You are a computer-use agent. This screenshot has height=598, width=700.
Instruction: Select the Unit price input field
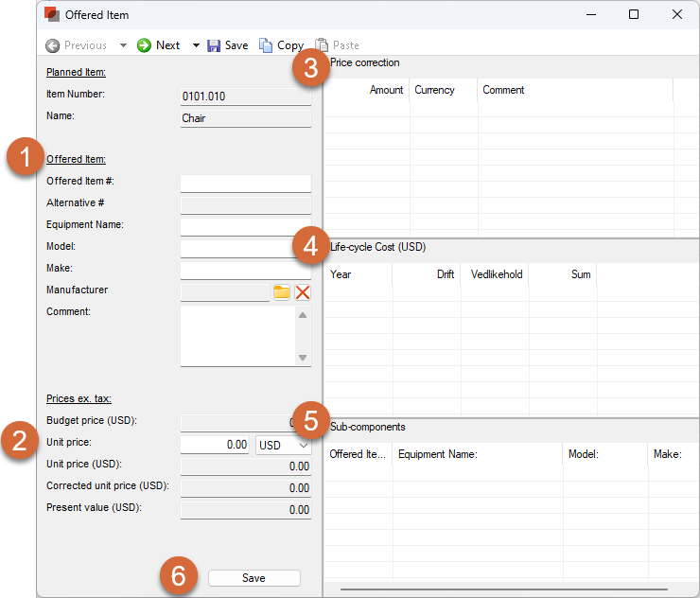pyautogui.click(x=215, y=445)
